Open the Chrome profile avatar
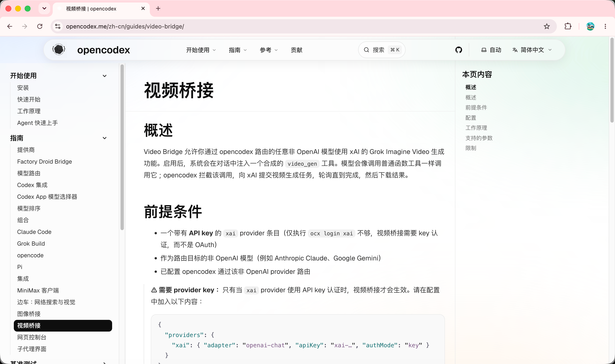Viewport: 615px width, 364px height. 590,27
